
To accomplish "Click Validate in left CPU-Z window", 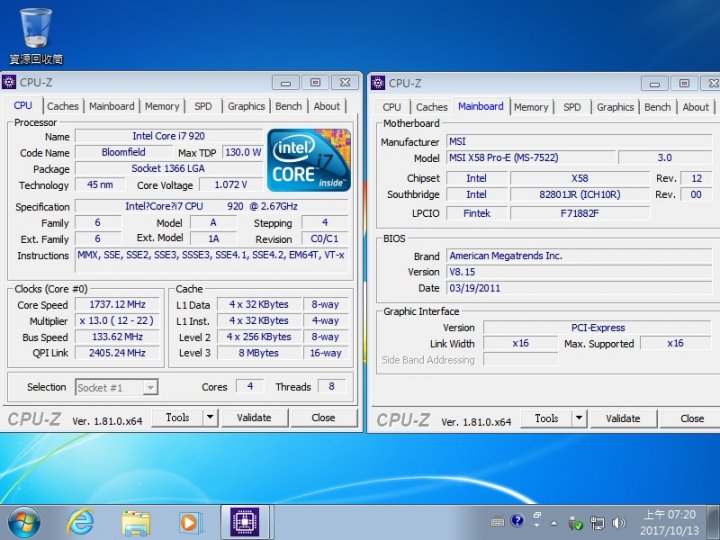I will click(x=254, y=417).
